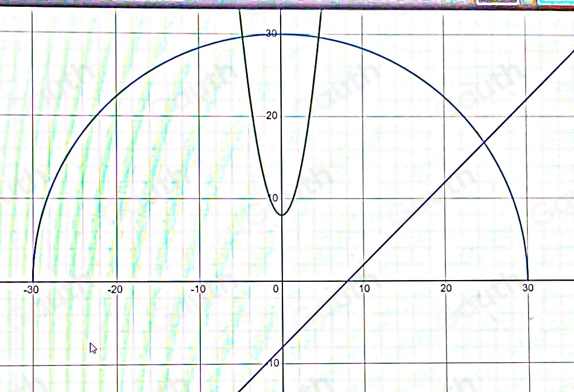Click the "0" origin label
Image resolution: width=574 pixels, height=392 pixels.
(x=276, y=289)
